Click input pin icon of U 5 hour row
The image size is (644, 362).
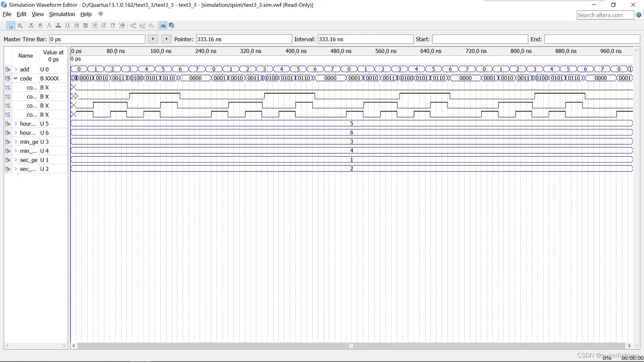7,124
